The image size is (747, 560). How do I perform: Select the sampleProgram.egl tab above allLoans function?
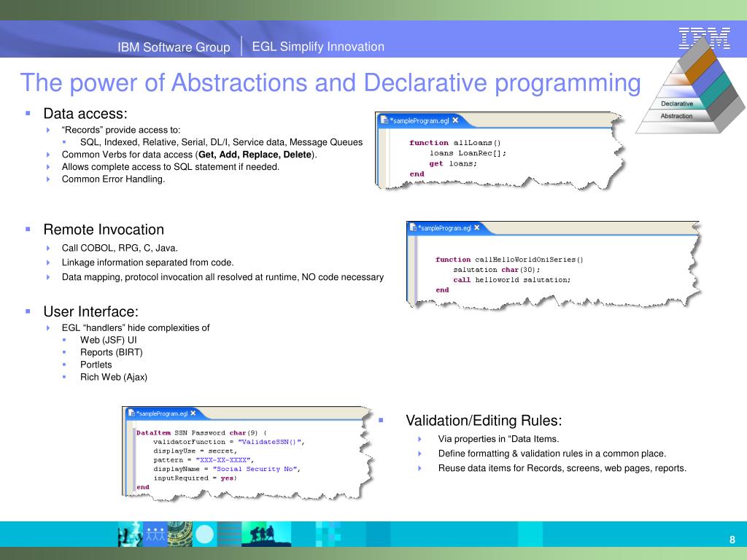[x=419, y=120]
